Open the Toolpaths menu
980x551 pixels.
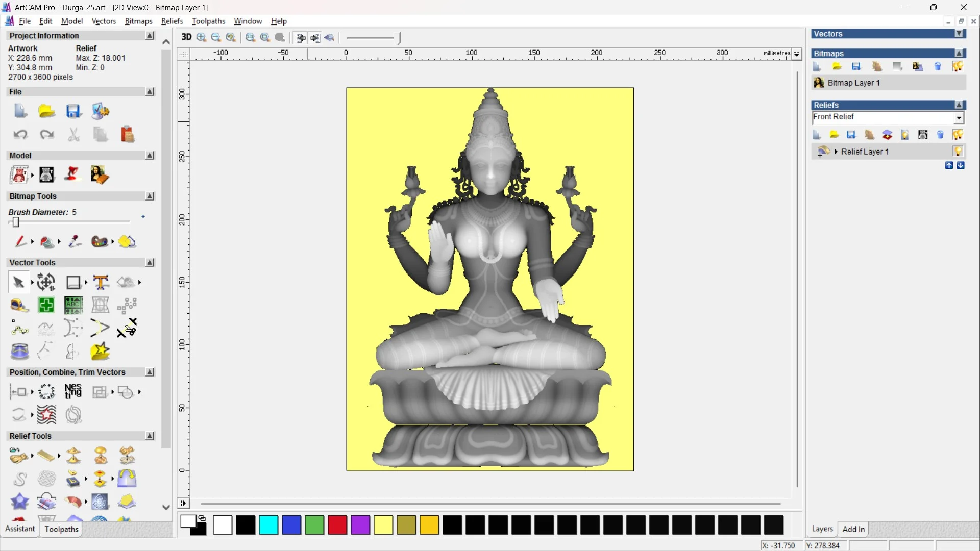(208, 21)
